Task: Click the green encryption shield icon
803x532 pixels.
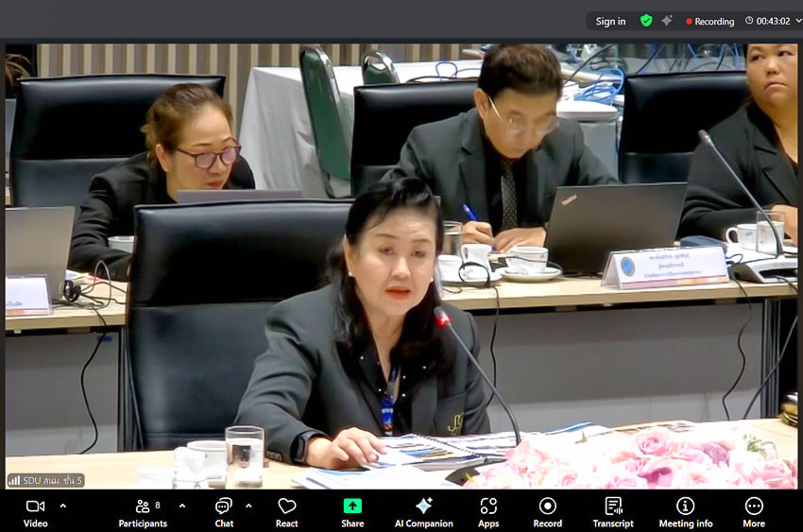Action: click(x=646, y=21)
